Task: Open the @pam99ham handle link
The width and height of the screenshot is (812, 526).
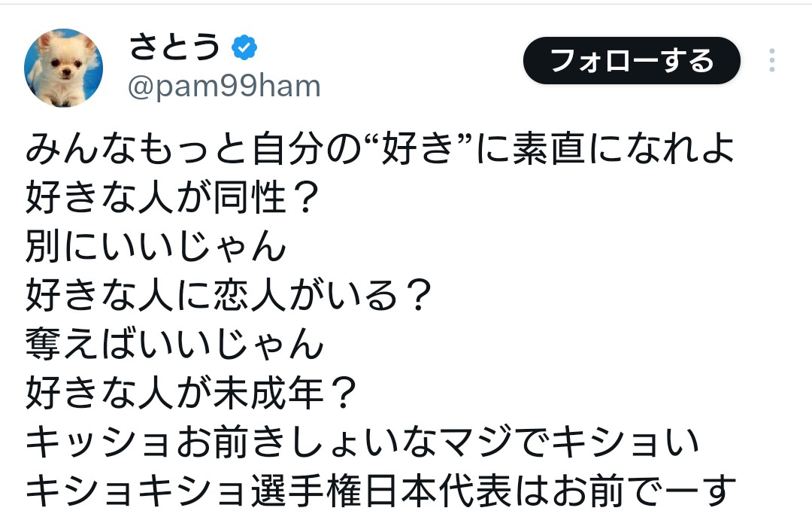Action: click(224, 87)
